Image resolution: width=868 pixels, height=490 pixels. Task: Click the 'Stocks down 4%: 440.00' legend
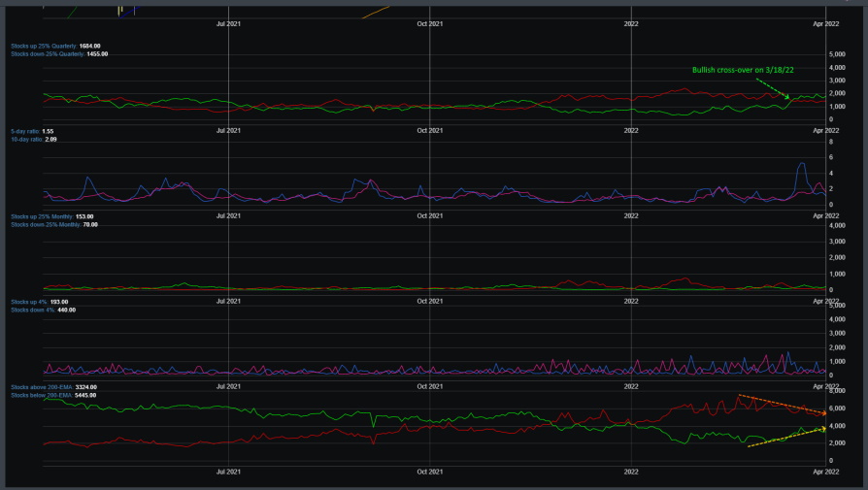pyautogui.click(x=43, y=310)
